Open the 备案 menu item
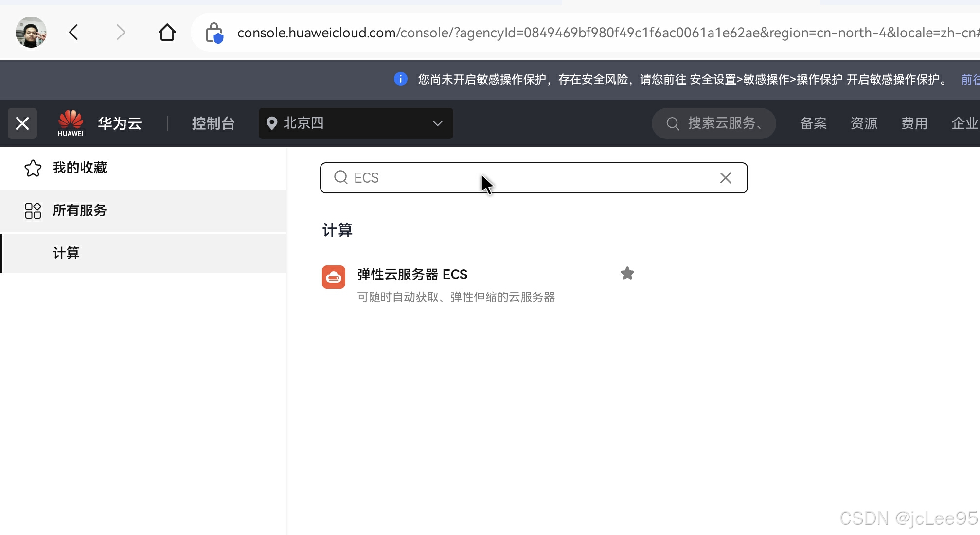This screenshot has width=980, height=535. tap(813, 123)
